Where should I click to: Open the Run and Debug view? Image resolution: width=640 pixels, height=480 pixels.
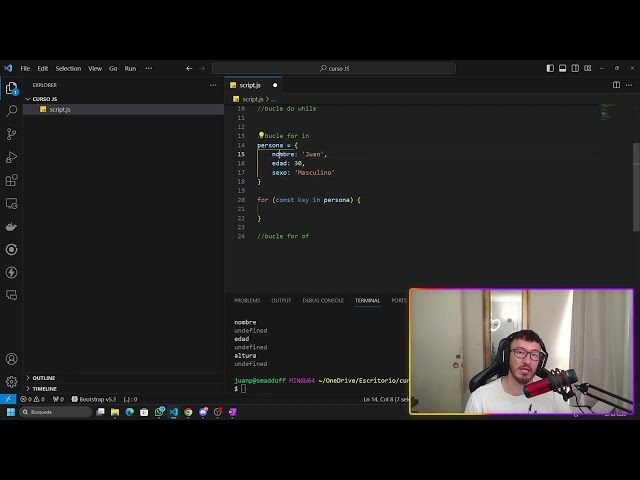click(x=11, y=157)
